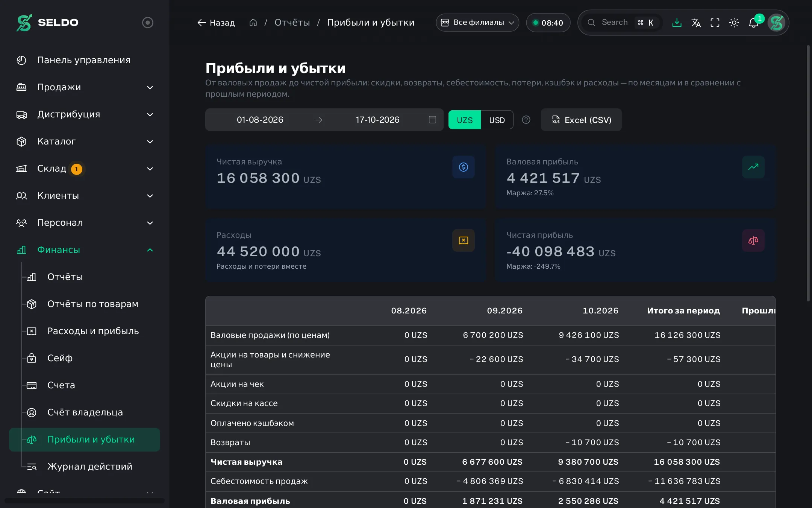Open notifications bell
Screen dimensions: 812x508
(x=753, y=23)
